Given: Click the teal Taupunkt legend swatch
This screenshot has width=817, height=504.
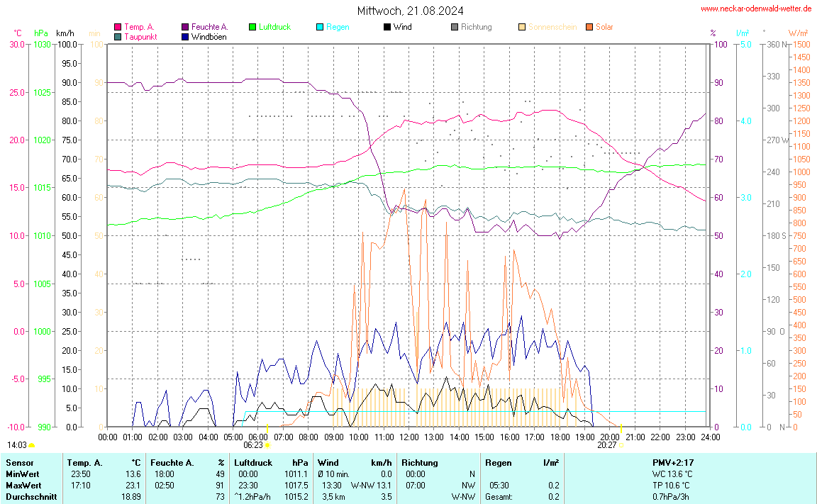Looking at the screenshot, I should click(118, 36).
